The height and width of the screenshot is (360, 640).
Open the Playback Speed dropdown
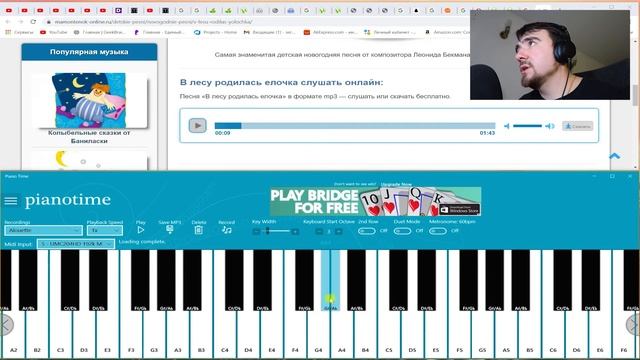click(104, 231)
